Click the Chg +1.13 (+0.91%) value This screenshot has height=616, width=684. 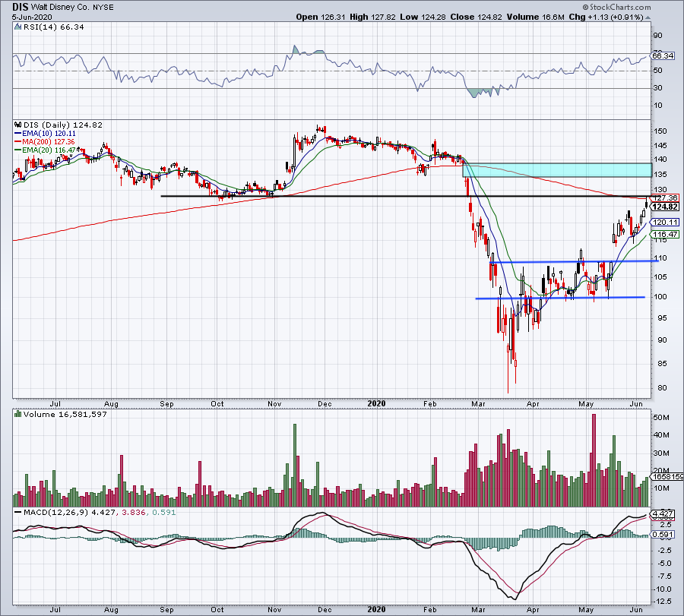606,17
